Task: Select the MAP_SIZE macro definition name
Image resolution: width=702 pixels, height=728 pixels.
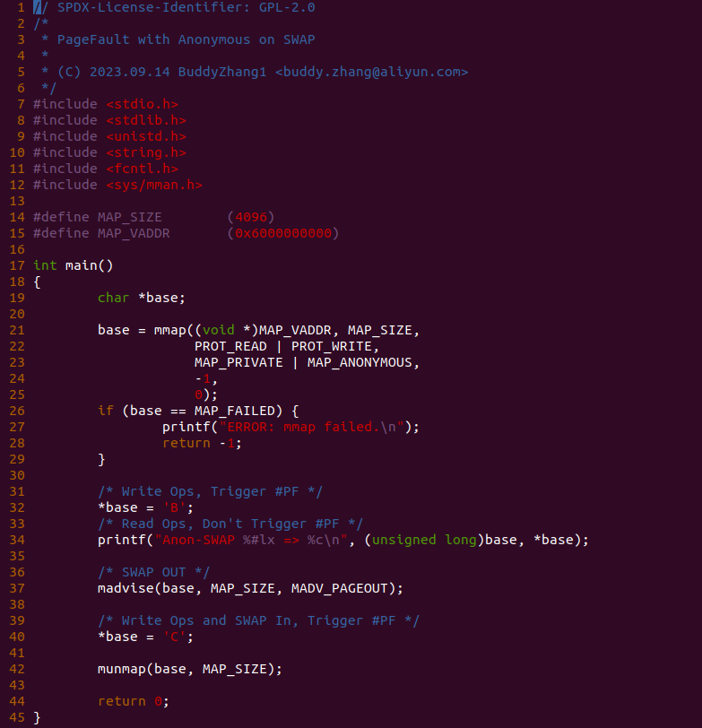Action: coord(129,217)
